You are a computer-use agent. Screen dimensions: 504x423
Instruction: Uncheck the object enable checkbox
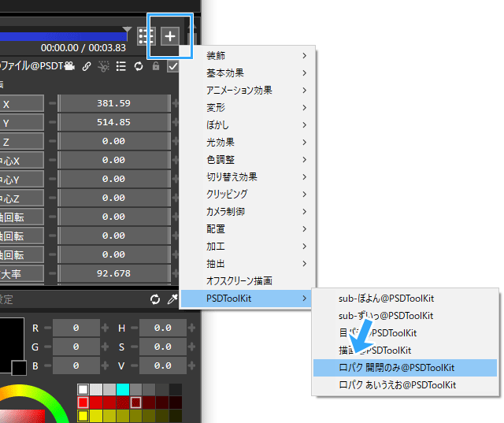173,67
